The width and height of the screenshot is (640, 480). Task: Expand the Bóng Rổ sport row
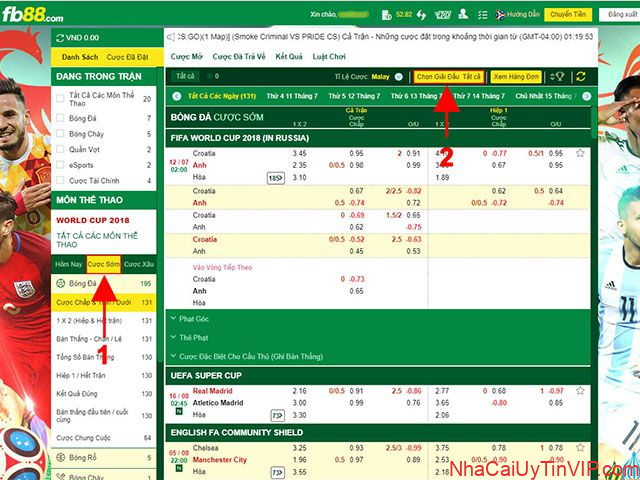104,458
